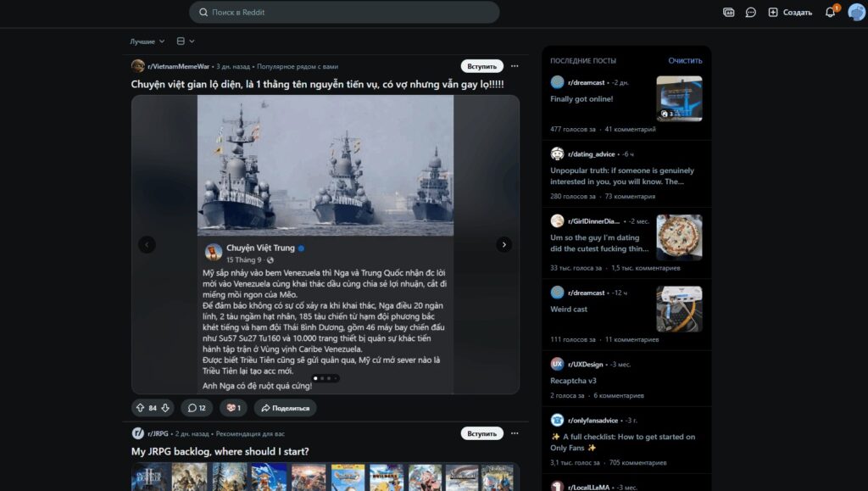
Task: Open r/dating_advice subreddit link
Action: pyautogui.click(x=591, y=154)
